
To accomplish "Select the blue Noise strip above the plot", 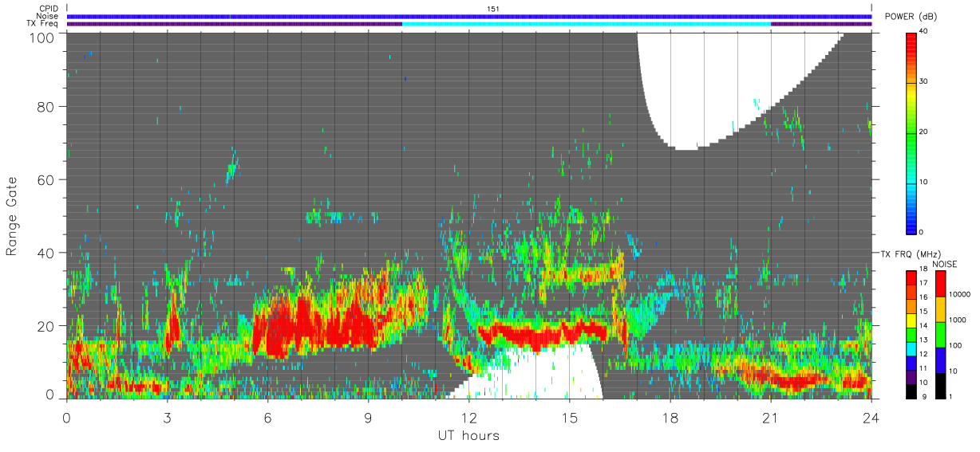I will [x=469, y=16].
